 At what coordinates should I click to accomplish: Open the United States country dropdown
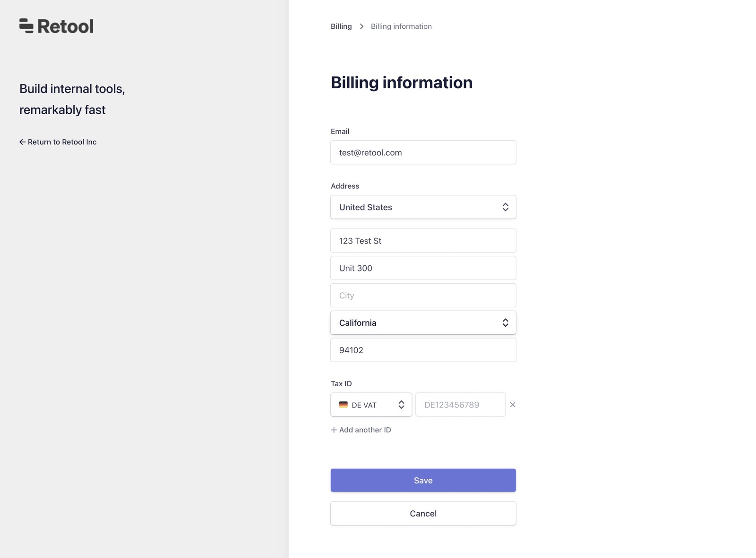pyautogui.click(x=423, y=207)
